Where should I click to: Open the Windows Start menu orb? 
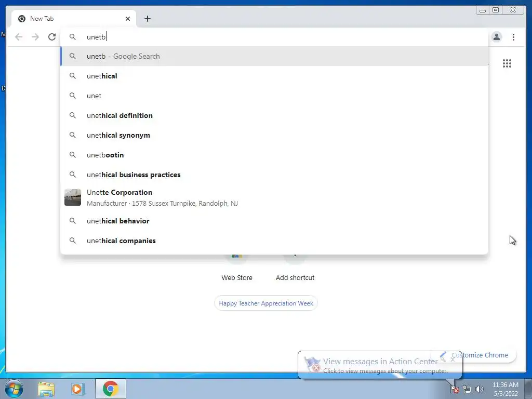[x=14, y=389]
